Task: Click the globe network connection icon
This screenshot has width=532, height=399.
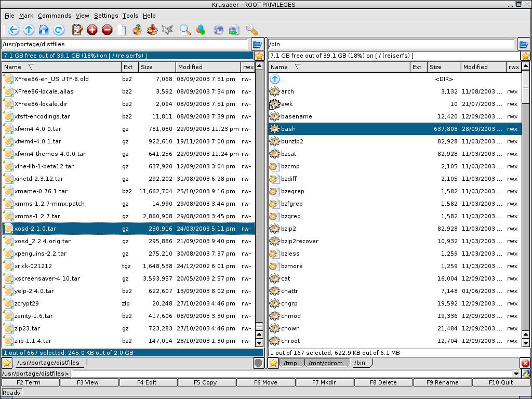Action: pyautogui.click(x=219, y=30)
